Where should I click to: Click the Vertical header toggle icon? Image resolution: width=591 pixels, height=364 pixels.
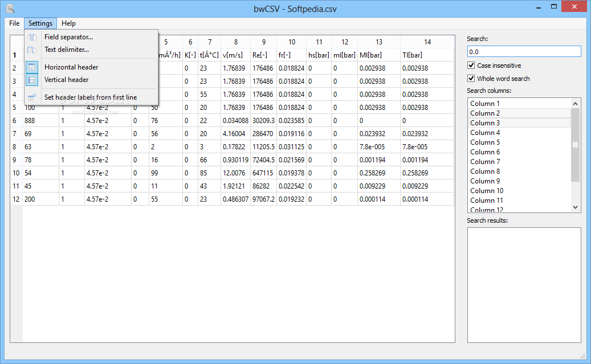[x=32, y=80]
